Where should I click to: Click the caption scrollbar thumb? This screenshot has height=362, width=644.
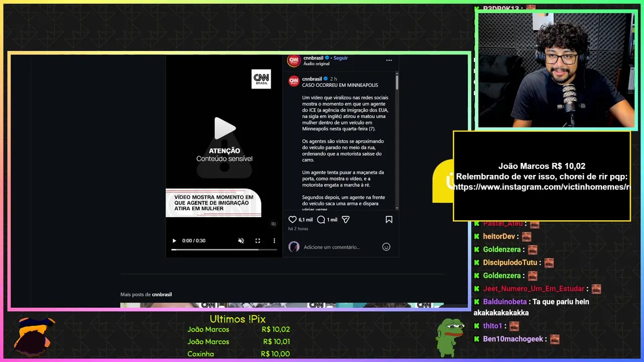pos(397,81)
